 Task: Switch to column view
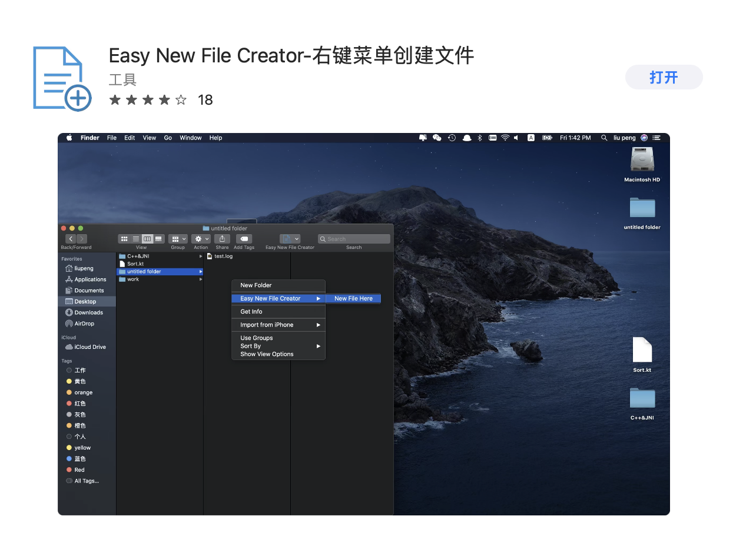click(147, 239)
